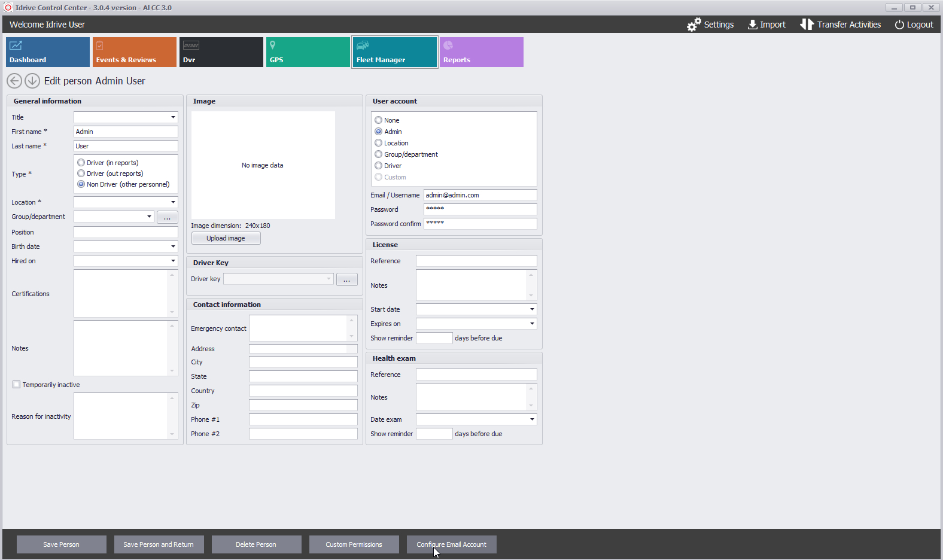Open the GPS module tile

pos(308,52)
